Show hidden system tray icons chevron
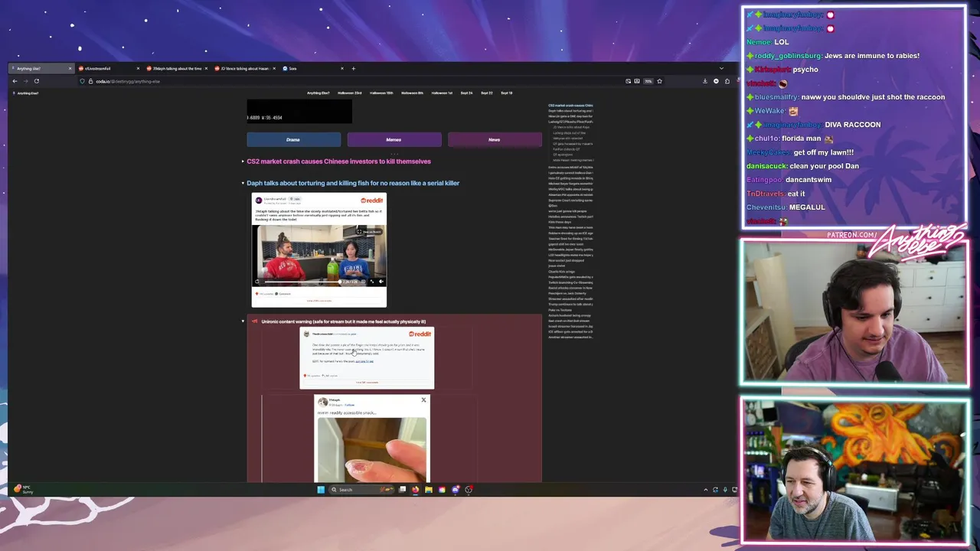Viewport: 980px width, 551px height. (706, 490)
